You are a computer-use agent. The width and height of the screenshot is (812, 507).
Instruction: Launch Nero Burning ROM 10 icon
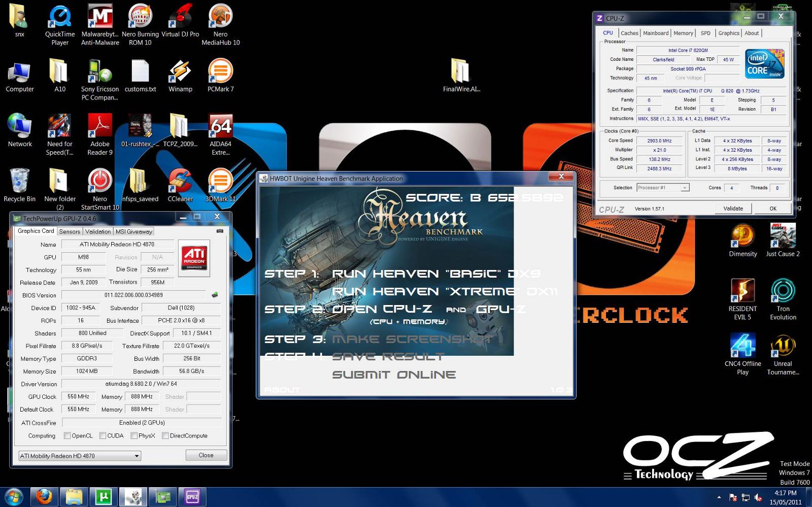tap(140, 24)
